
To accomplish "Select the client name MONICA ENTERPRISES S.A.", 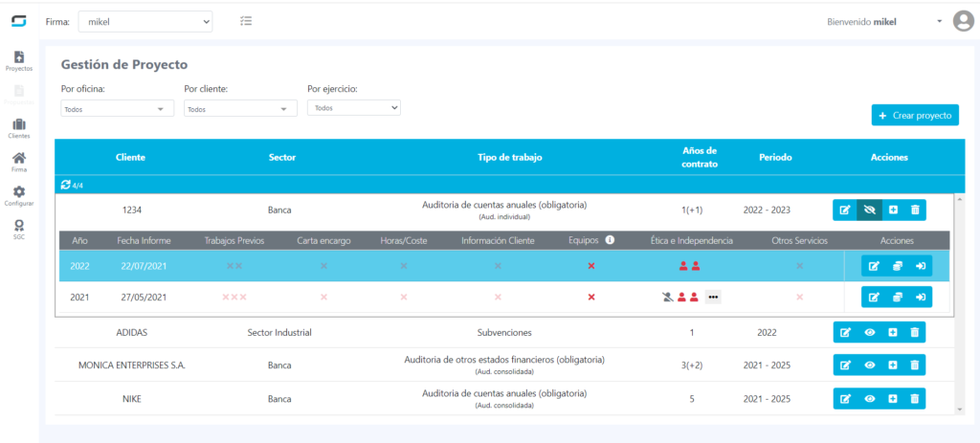I will pos(132,365).
